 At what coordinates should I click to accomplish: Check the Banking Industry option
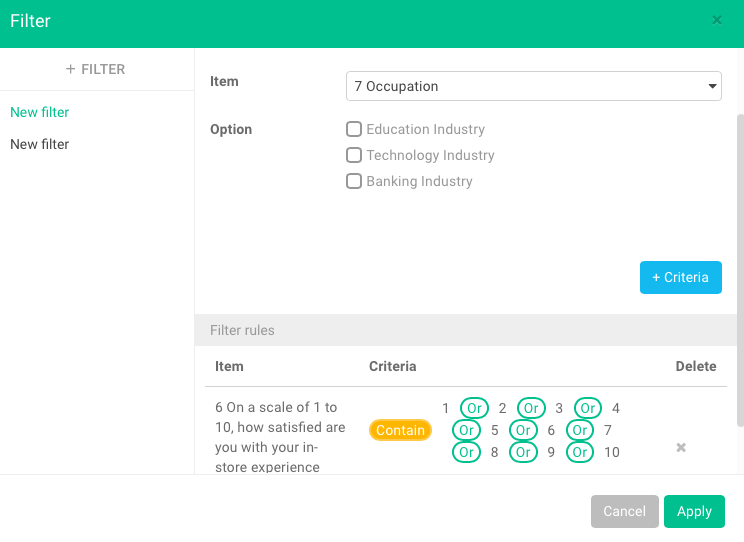(354, 181)
